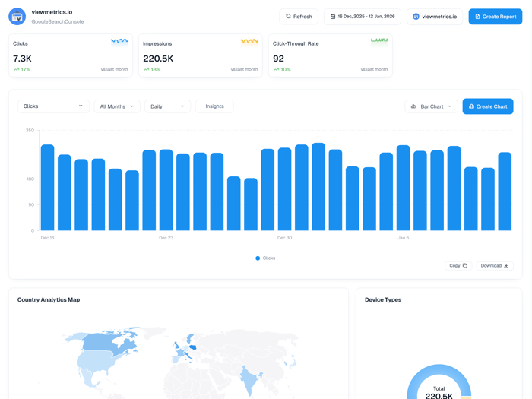532x399 pixels.
Task: Select the Jan 6 bar
Action: click(403, 188)
